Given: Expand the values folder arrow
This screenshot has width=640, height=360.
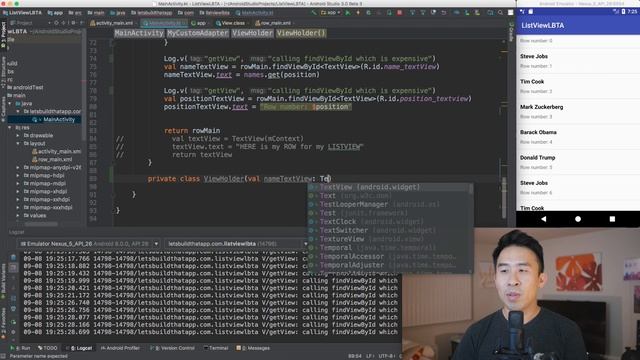Looking at the screenshot, I should pos(18,216).
